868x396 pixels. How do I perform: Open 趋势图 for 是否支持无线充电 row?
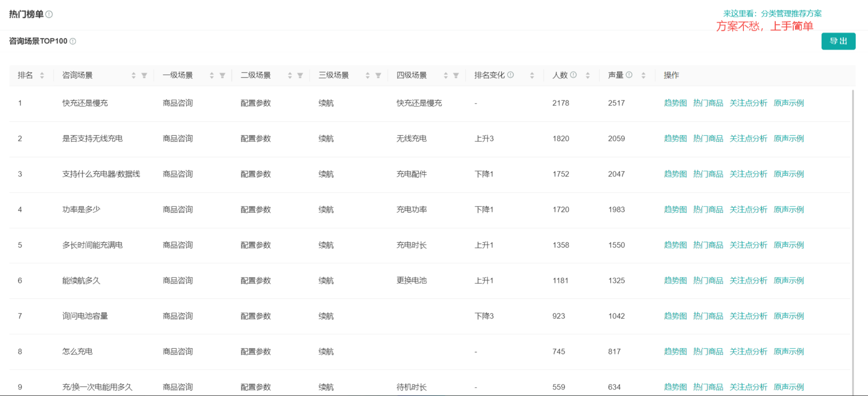click(x=675, y=138)
